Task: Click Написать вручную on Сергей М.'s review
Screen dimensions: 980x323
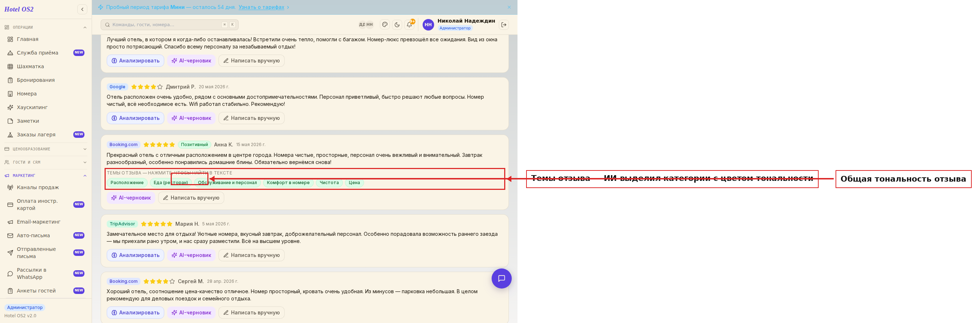Action: 252,313
